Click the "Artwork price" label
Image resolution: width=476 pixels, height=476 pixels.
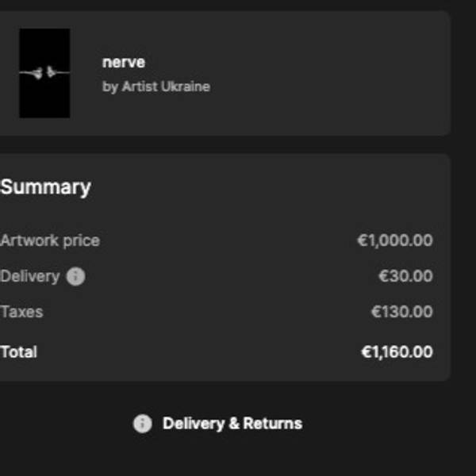(50, 240)
